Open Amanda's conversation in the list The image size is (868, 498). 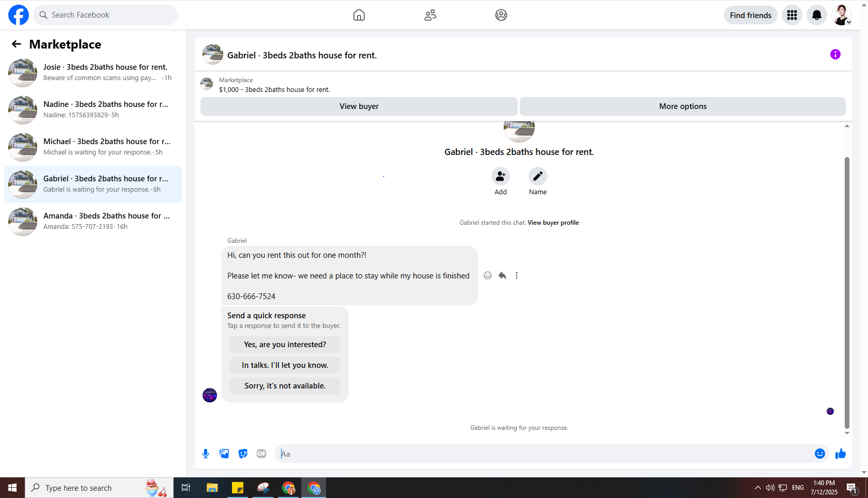coord(93,222)
